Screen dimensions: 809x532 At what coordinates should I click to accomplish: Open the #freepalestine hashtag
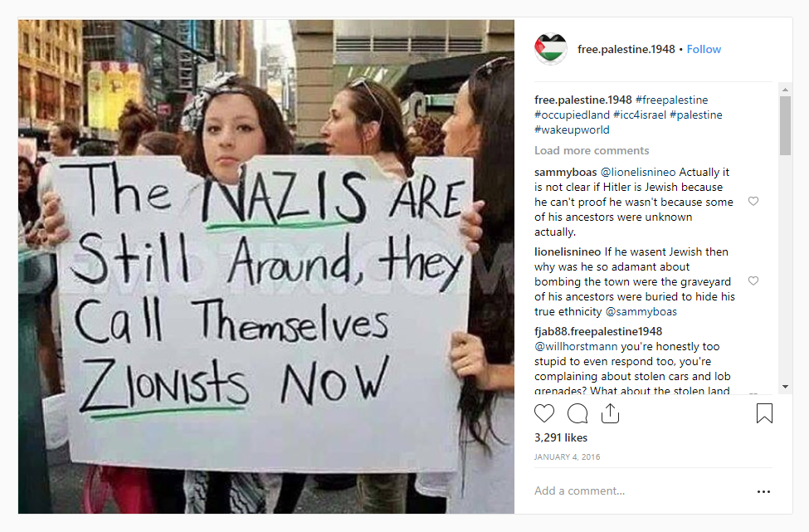pos(672,100)
